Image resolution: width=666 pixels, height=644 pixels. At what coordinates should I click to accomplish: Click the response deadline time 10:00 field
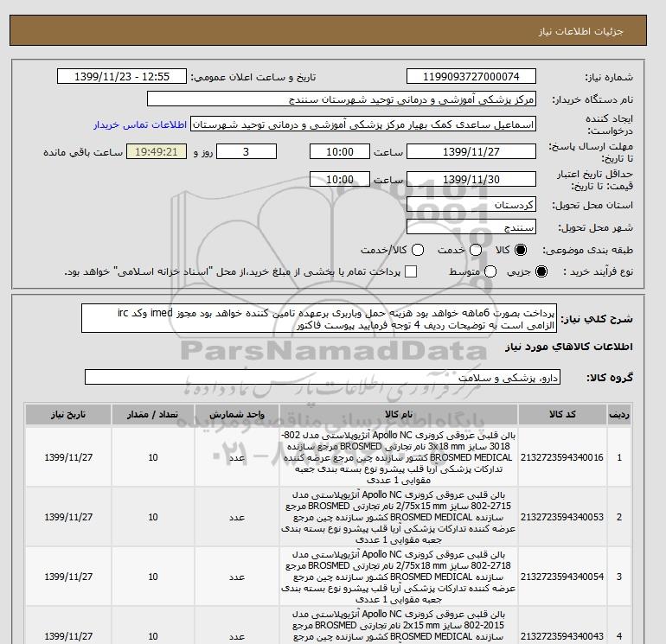(340, 151)
